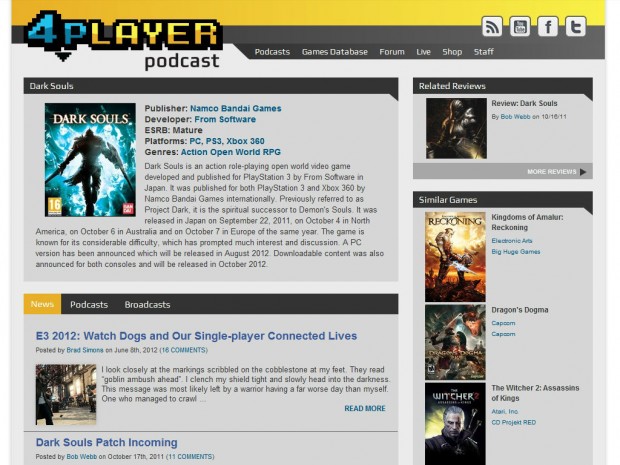Open the Dark Souls review thumbnail

pos(456,129)
